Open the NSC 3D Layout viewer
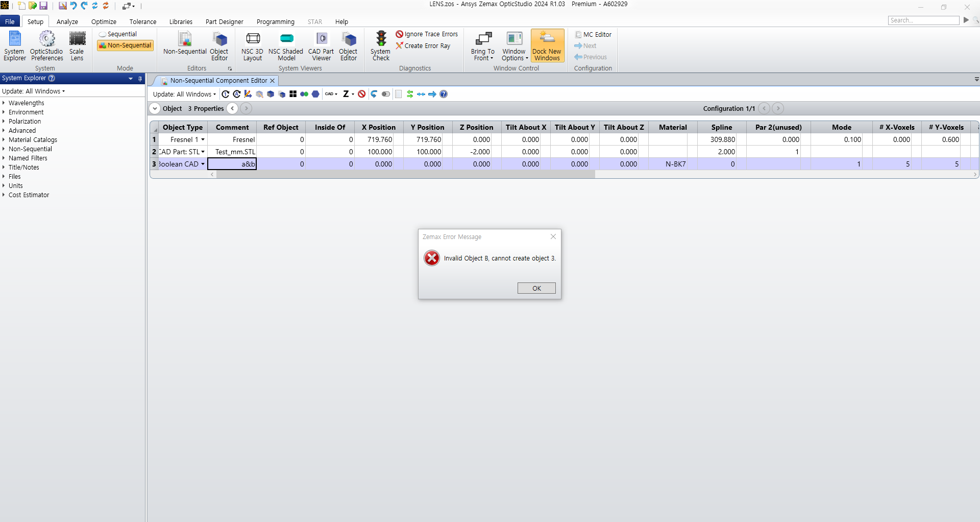The height and width of the screenshot is (522, 980). tap(253, 46)
